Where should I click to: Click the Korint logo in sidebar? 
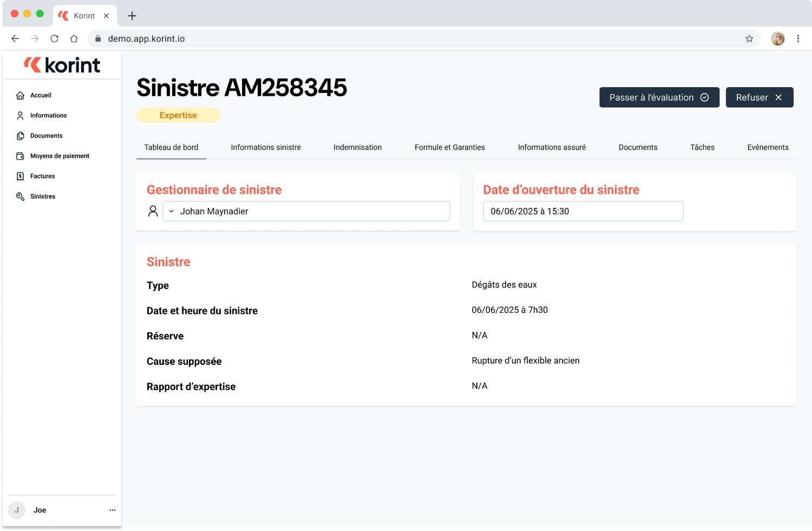click(x=62, y=65)
